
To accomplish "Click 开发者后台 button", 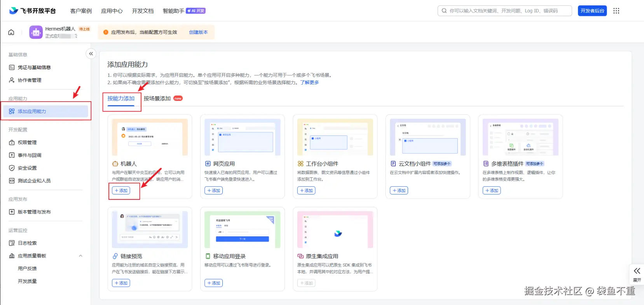I will click(x=592, y=11).
